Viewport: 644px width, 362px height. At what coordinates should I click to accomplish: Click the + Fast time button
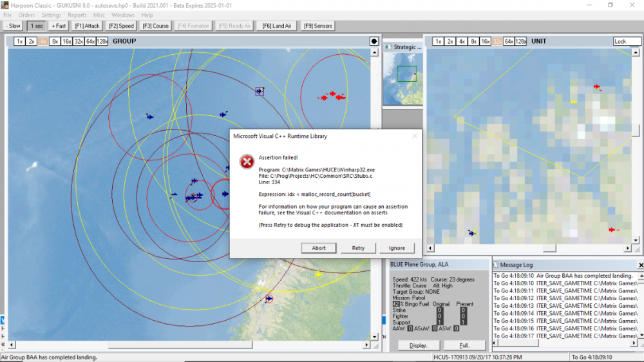pyautogui.click(x=59, y=26)
